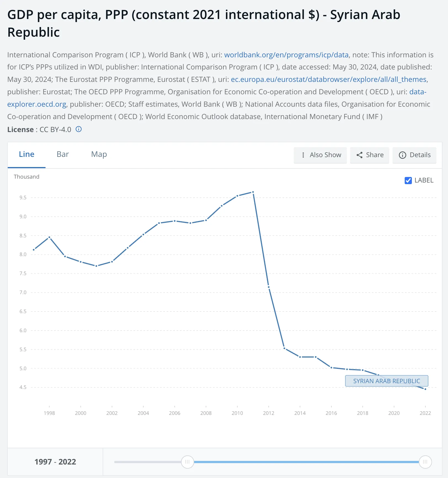Click the three-dot icon beside Also Show
This screenshot has width=448, height=478.
(x=303, y=155)
